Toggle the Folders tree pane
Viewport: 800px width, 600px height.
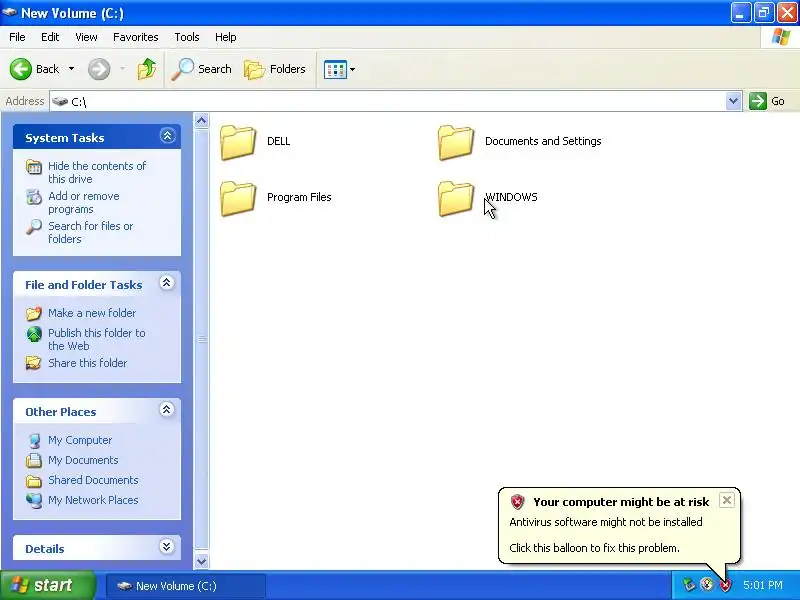click(274, 69)
